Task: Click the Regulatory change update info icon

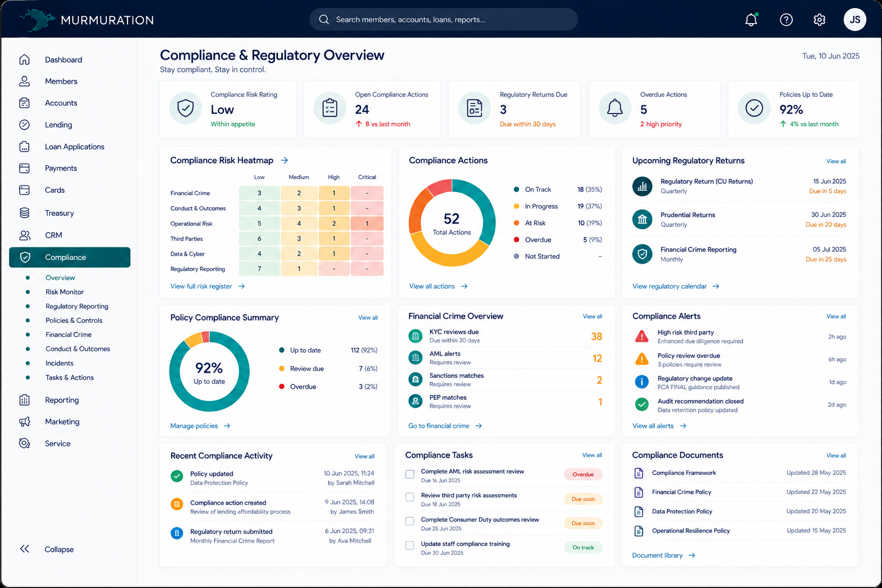Action: (x=641, y=382)
